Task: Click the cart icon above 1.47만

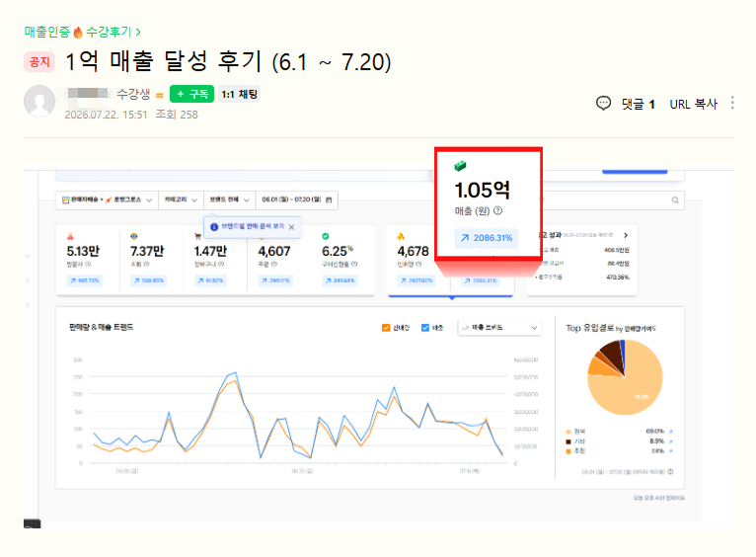Action: [x=197, y=236]
